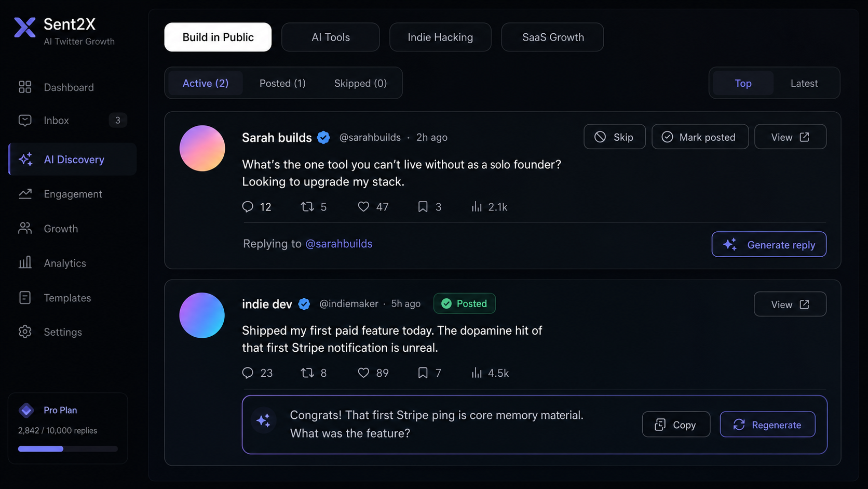Open the Templates document icon
The image size is (868, 489).
25,298
